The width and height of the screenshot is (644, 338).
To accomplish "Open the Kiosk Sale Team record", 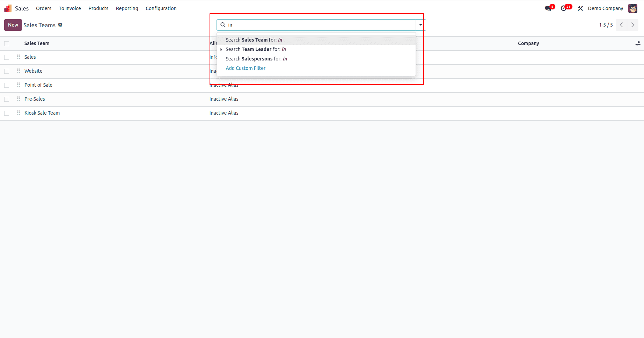I will (42, 113).
